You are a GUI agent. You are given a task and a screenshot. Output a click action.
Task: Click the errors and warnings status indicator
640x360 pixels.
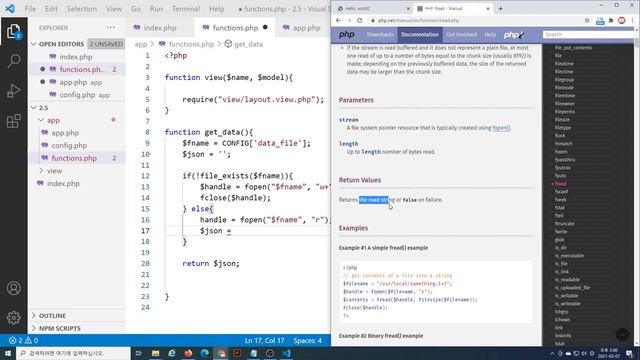pyautogui.click(x=23, y=340)
